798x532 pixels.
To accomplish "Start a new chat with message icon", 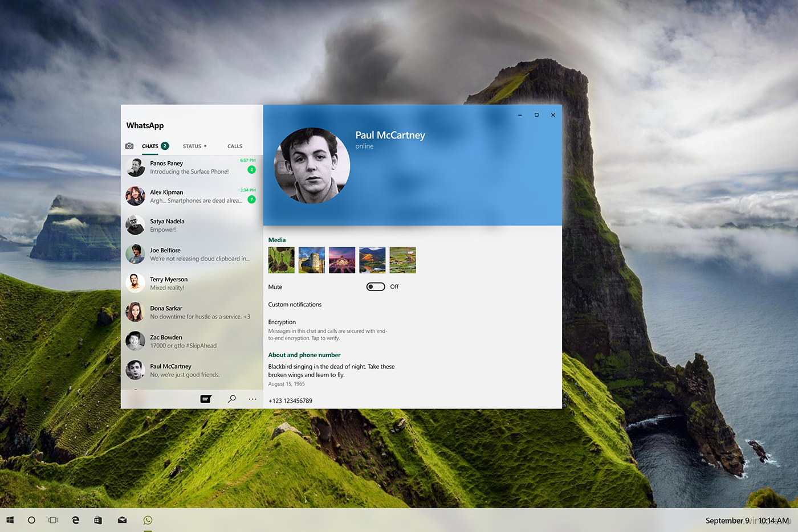I will coord(206,399).
